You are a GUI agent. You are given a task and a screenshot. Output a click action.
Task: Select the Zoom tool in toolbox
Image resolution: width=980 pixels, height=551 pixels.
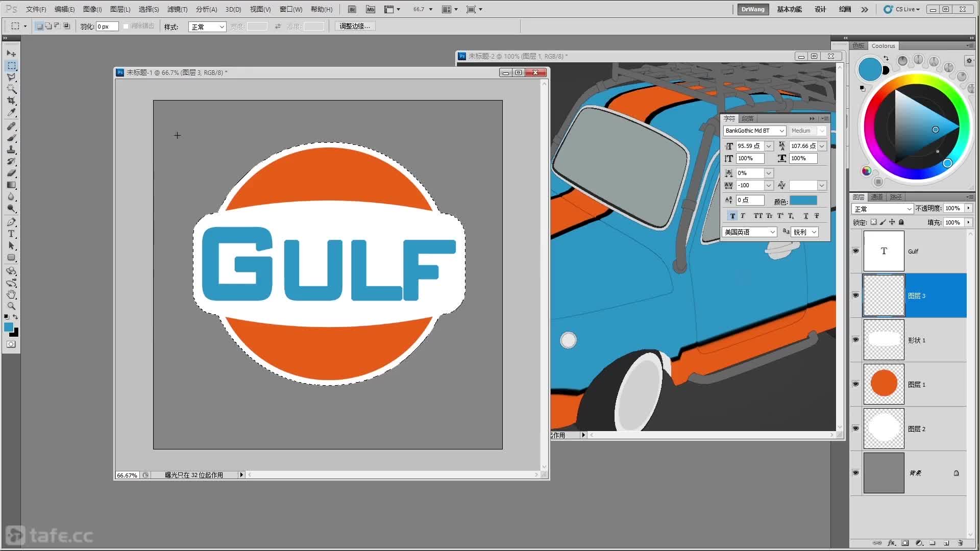tap(11, 306)
